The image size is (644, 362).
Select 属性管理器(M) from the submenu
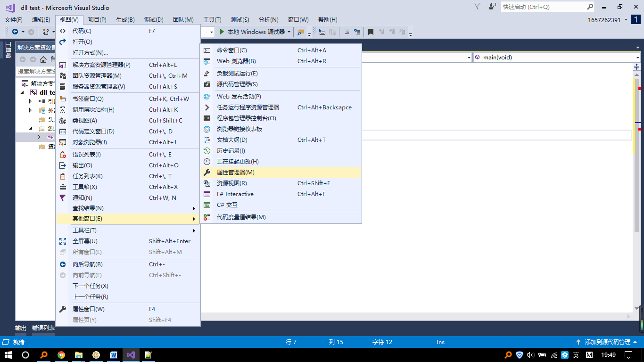236,172
